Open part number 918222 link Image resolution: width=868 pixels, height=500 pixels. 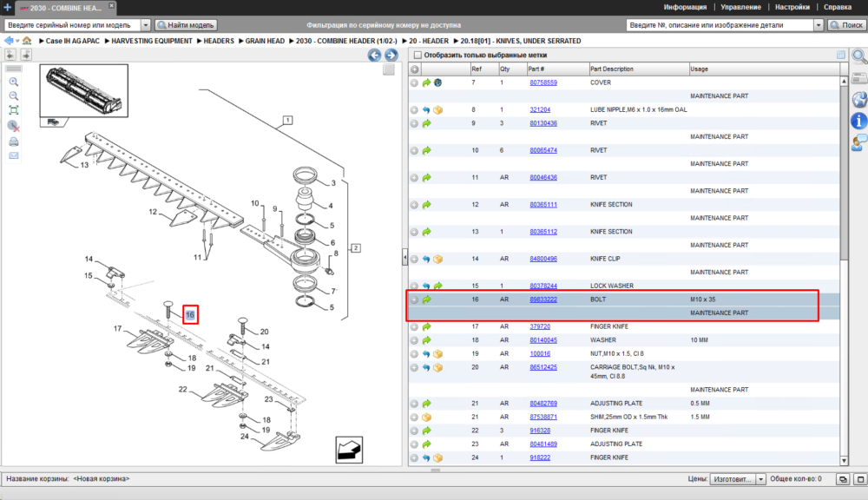coord(540,458)
